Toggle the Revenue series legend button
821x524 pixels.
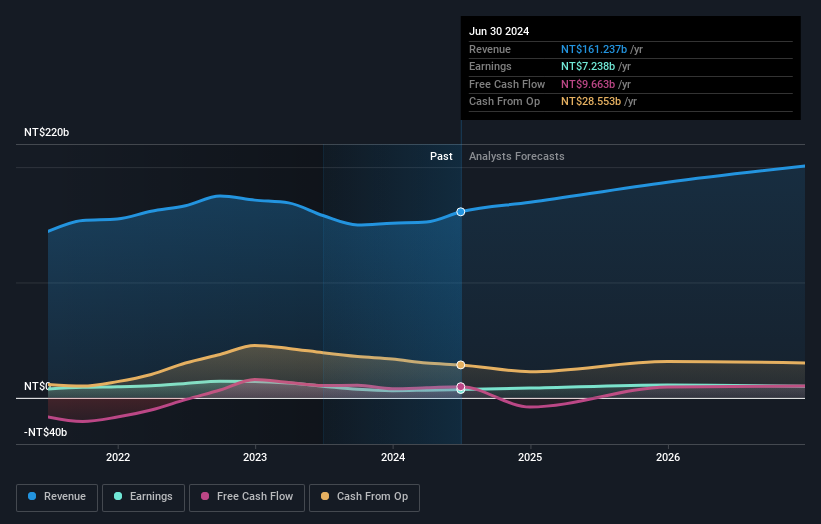point(57,497)
